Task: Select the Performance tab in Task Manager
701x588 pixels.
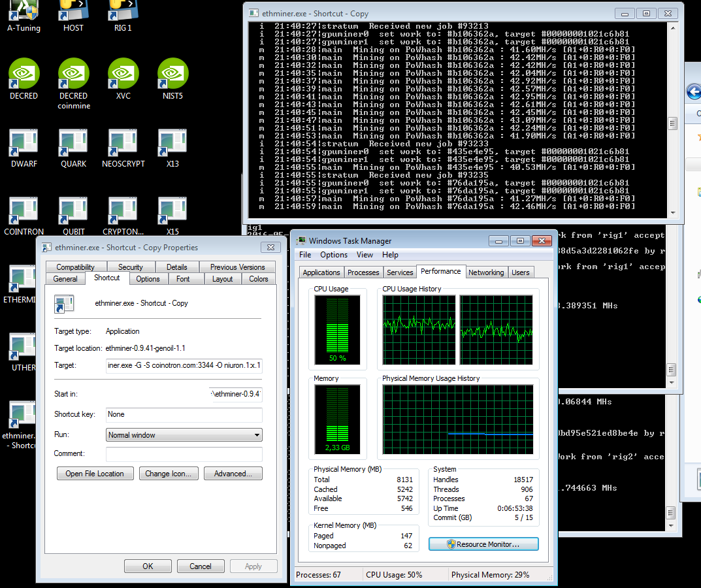Action: tap(440, 271)
